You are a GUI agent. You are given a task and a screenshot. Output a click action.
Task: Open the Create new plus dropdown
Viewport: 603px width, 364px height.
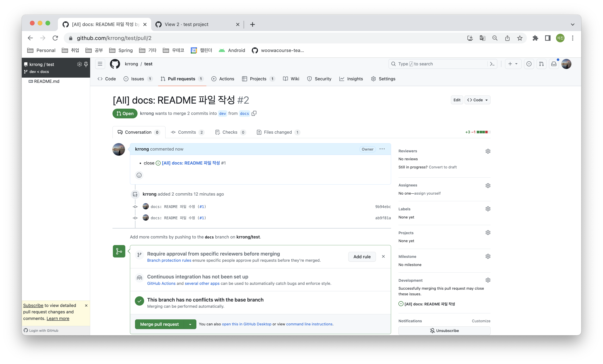(513, 64)
